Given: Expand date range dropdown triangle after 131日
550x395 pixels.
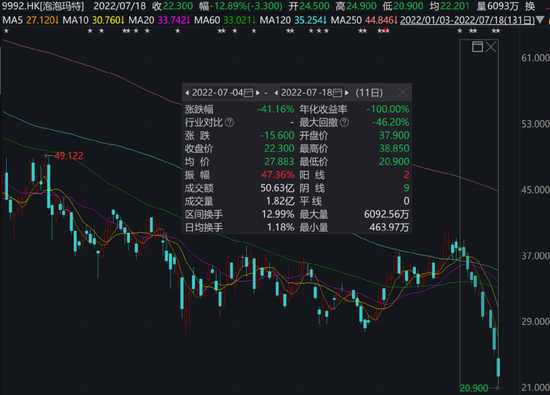Looking at the screenshot, I should coord(541,20).
